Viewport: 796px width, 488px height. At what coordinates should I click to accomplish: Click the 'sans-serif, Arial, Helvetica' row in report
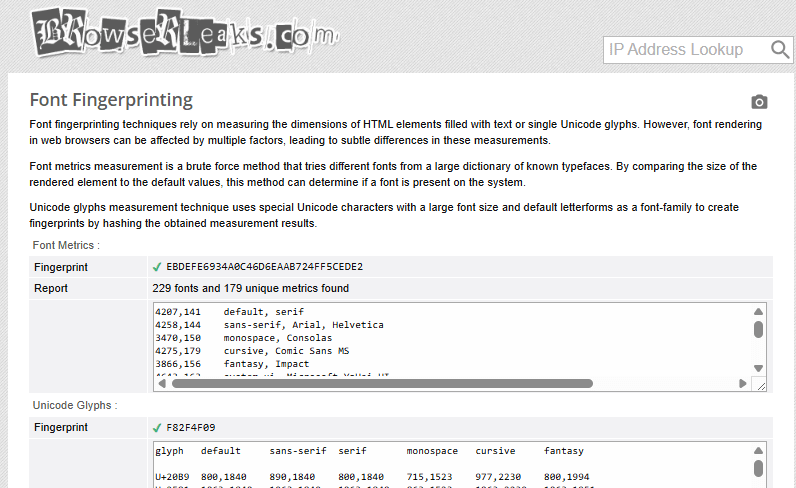(303, 325)
